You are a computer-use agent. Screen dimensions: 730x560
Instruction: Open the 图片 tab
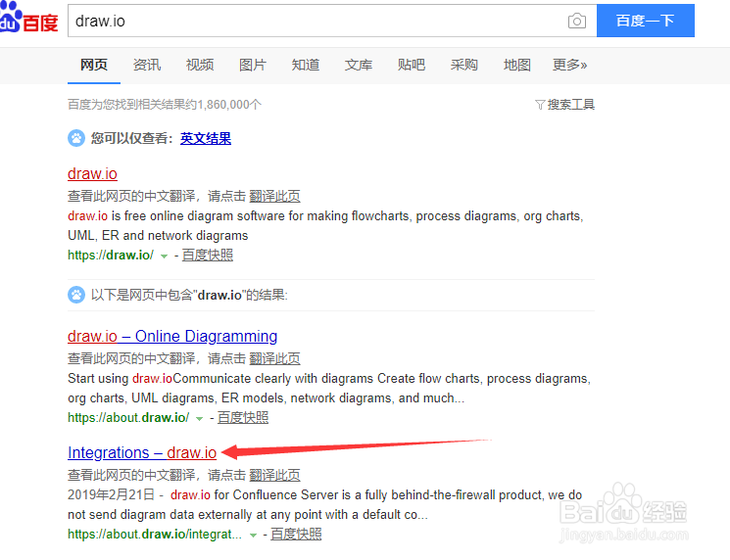(253, 65)
